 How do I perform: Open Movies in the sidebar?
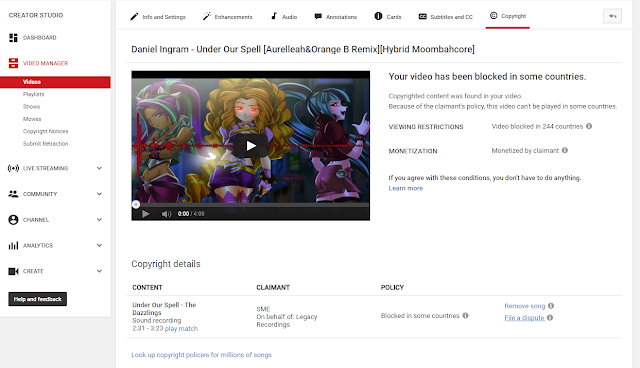[x=32, y=119]
